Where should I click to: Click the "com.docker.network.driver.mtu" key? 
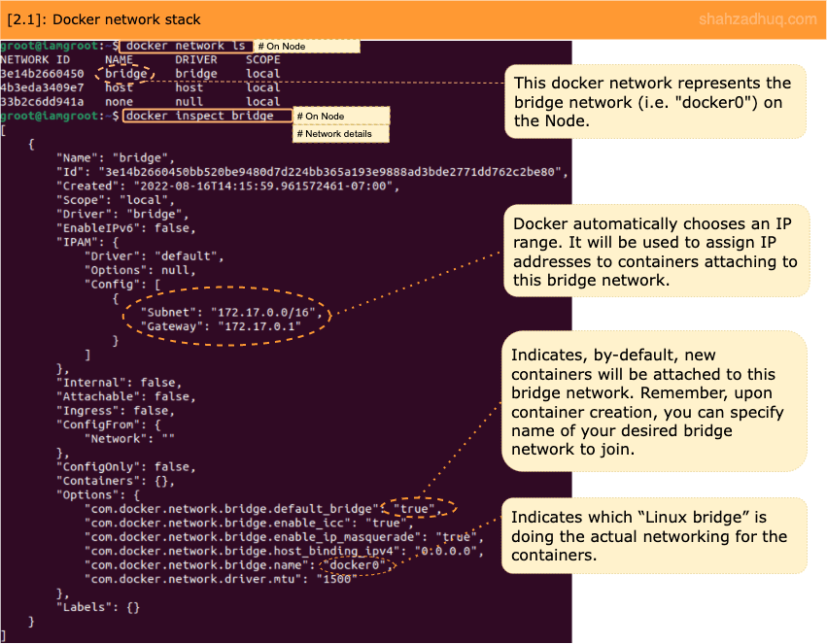click(x=193, y=579)
